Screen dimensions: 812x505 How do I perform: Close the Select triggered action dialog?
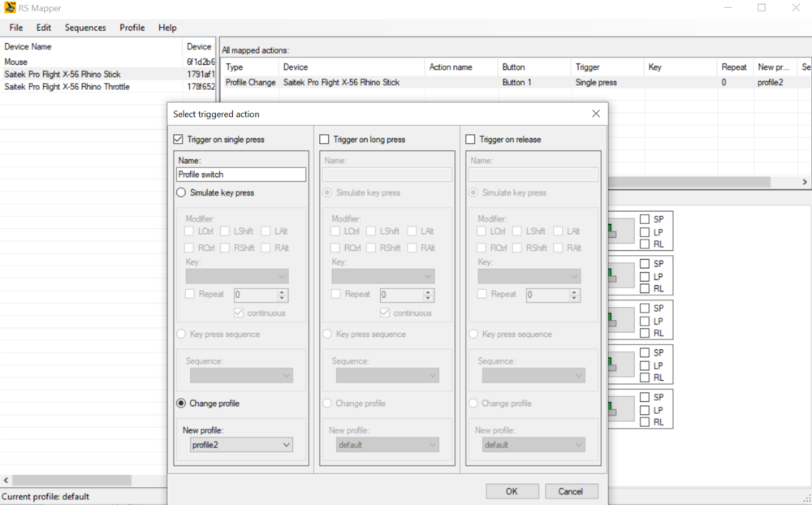click(x=595, y=114)
